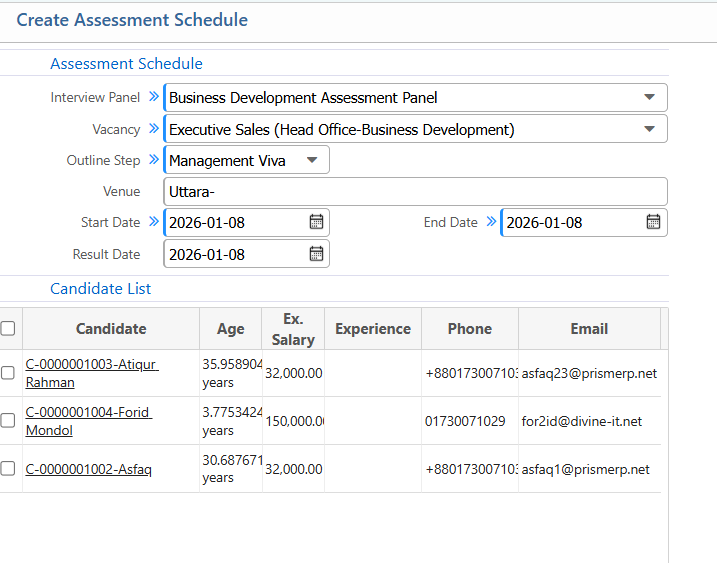The height and width of the screenshot is (563, 717).
Task: Select the Forid Mondol row checkbox
Action: 8,421
